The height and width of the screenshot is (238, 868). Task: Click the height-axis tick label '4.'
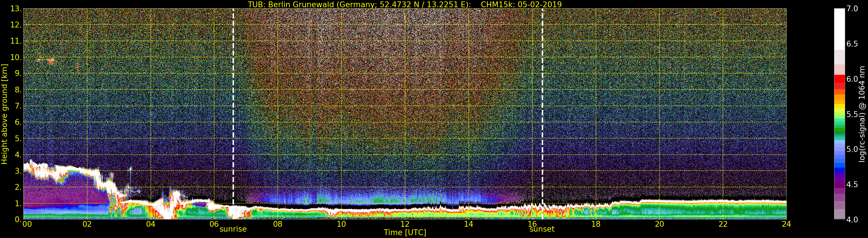[x=18, y=155]
